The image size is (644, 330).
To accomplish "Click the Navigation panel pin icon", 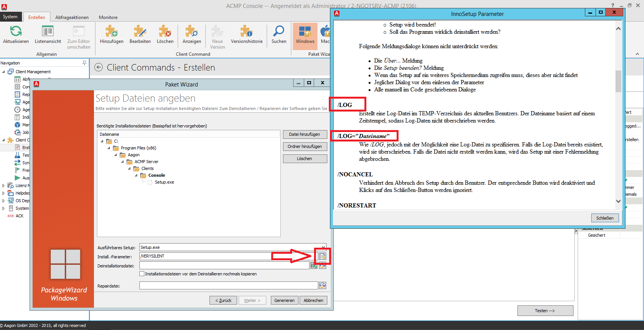I will point(84,63).
